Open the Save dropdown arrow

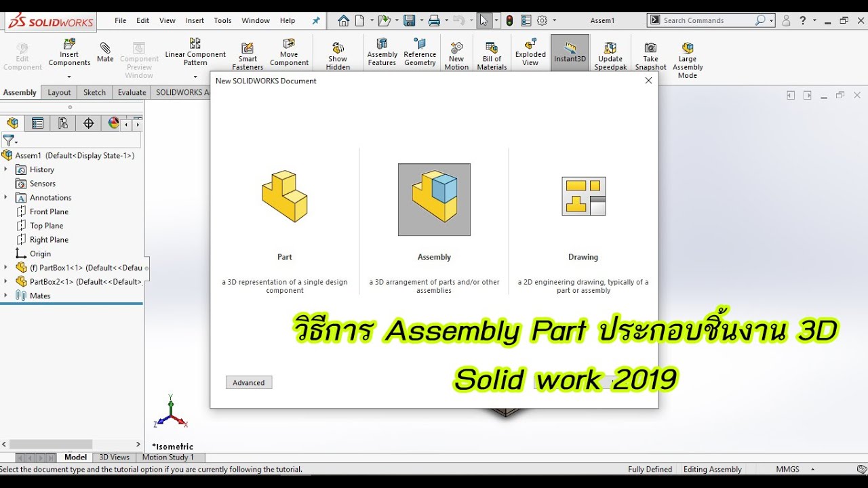[x=420, y=20]
